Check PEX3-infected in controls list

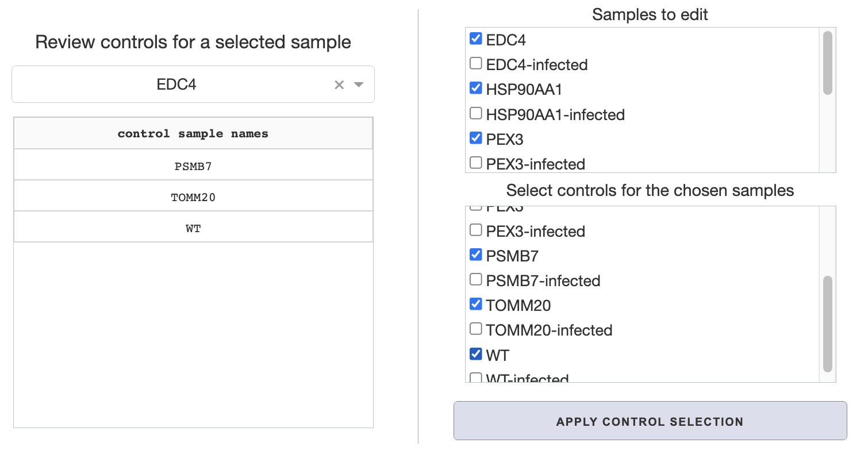coord(475,230)
